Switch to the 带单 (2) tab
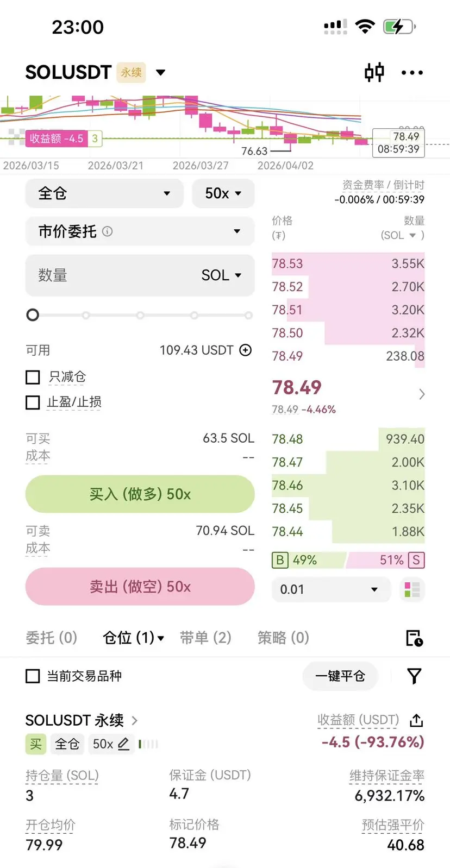This screenshot has width=450, height=868. pyautogui.click(x=205, y=638)
